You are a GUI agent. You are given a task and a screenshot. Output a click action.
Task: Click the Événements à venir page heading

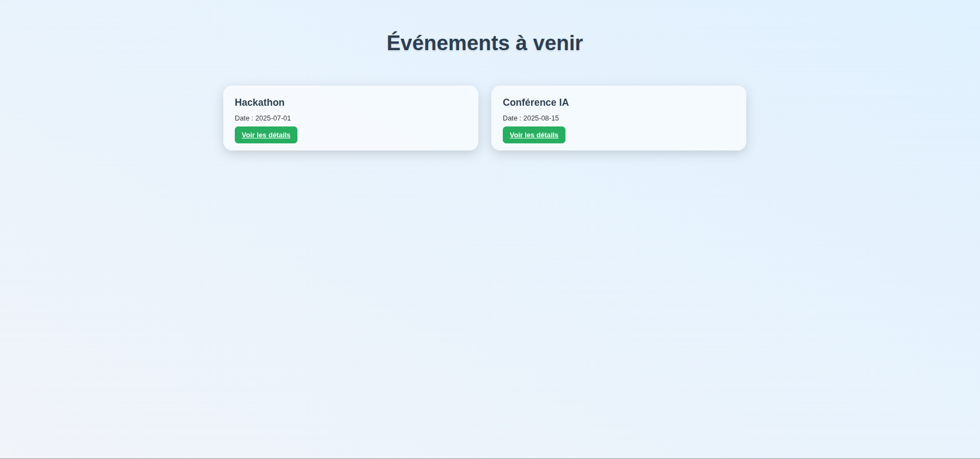tap(484, 43)
